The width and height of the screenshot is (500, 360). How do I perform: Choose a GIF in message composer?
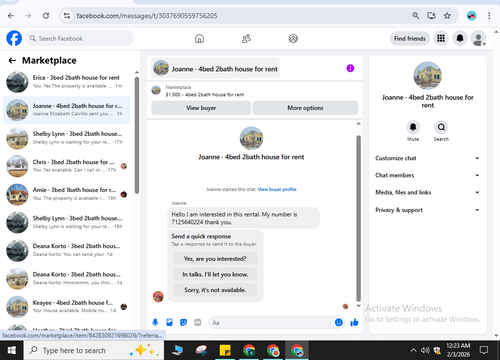198,322
